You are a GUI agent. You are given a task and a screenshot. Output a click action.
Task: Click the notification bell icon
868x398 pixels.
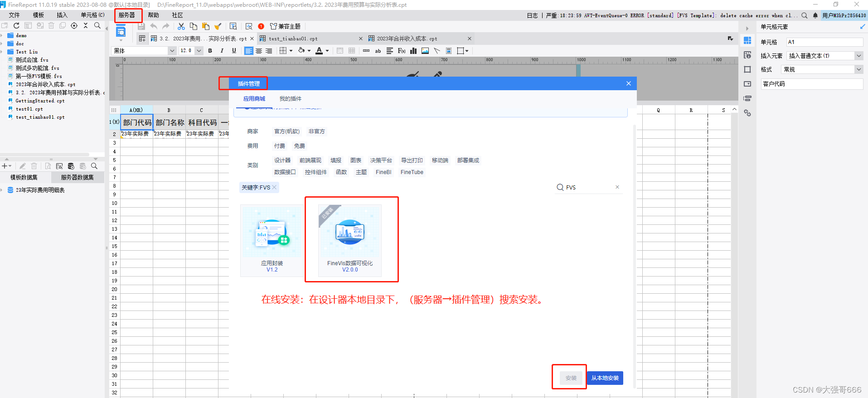(815, 15)
